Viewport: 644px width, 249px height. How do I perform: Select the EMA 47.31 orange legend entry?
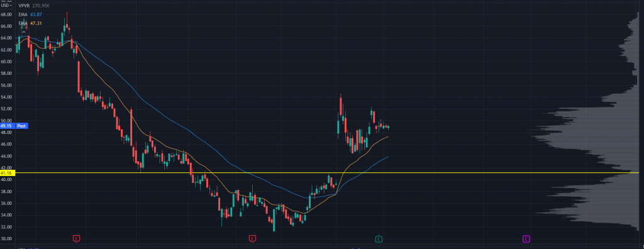[30, 23]
